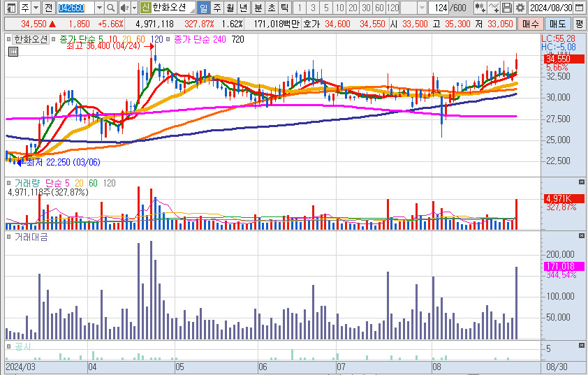Click the grid table icon below 한화오션 label
Screen dimensions: 588x375
coord(13,51)
